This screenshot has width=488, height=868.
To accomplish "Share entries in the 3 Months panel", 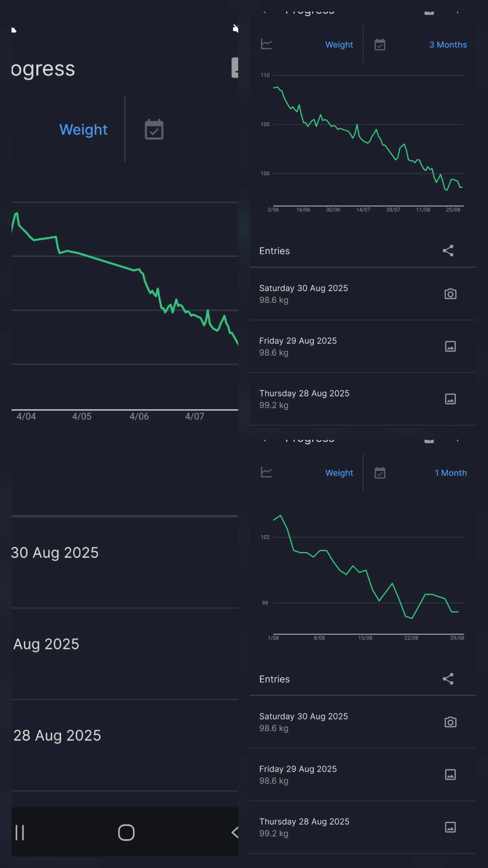I will pyautogui.click(x=448, y=251).
